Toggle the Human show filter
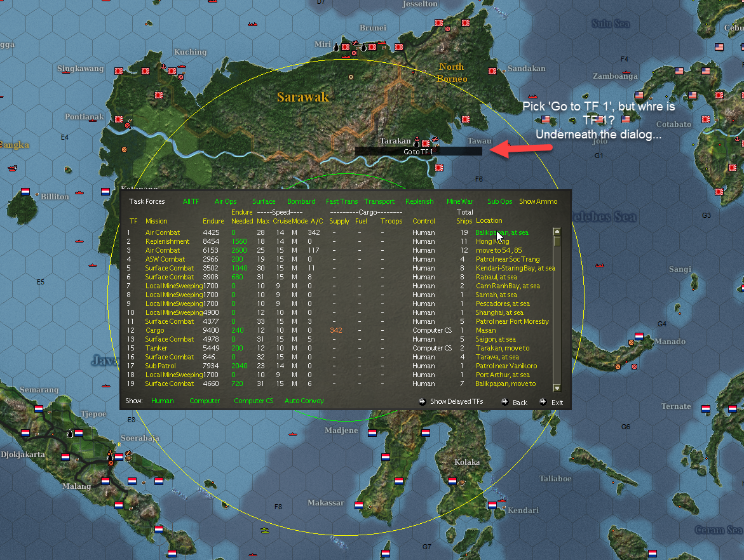 tap(162, 401)
